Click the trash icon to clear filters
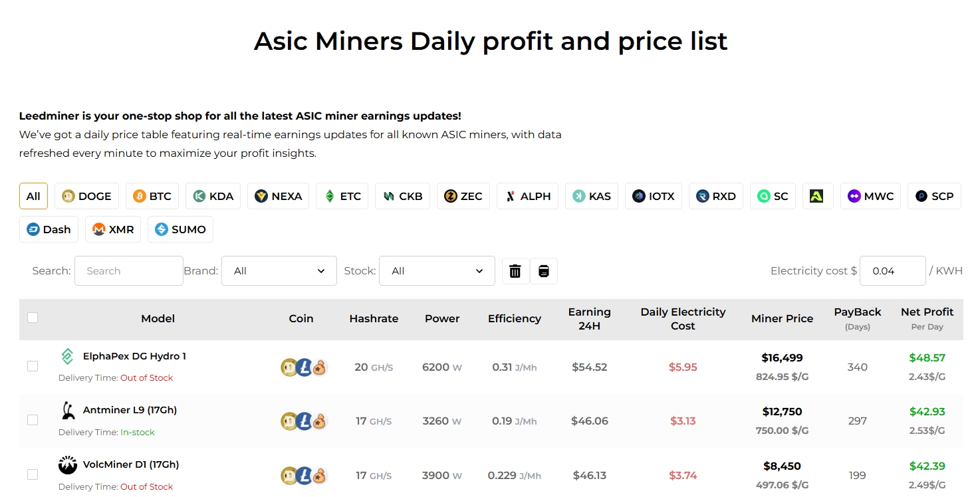 [515, 270]
